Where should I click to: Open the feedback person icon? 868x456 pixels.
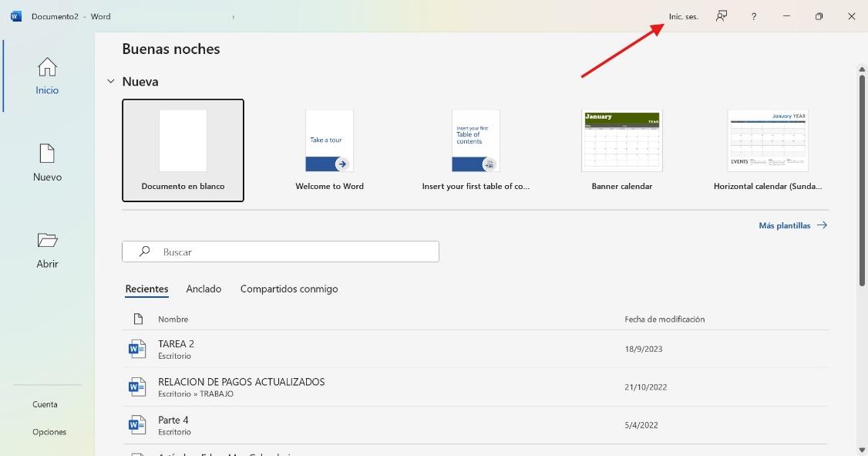pos(722,16)
